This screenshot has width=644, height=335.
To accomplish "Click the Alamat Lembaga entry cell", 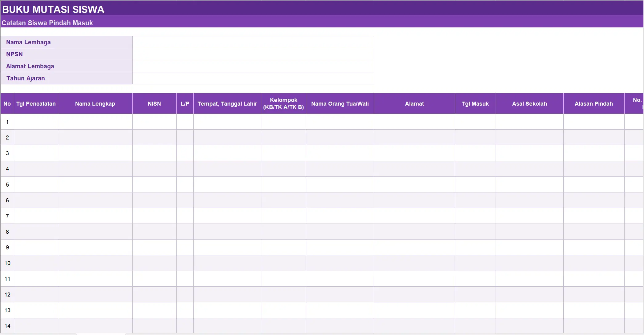I will pos(253,66).
